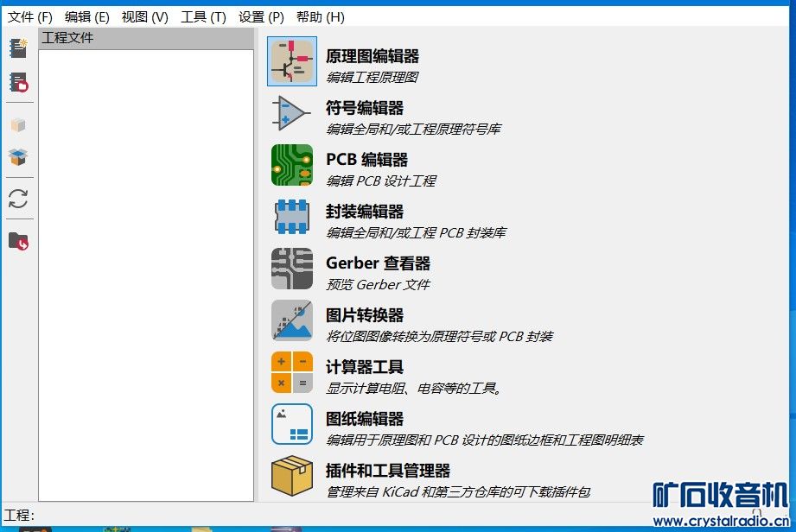Image resolution: width=796 pixels, height=532 pixels.
Task: Click the Gerber 查看器 title
Action: pyautogui.click(x=378, y=263)
